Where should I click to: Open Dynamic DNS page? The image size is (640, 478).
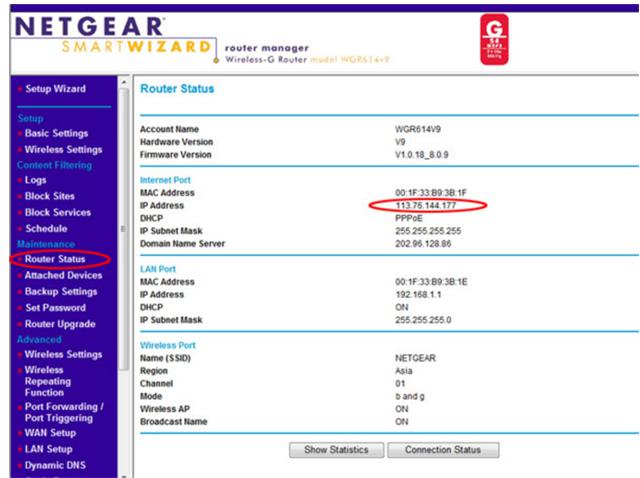point(55,465)
